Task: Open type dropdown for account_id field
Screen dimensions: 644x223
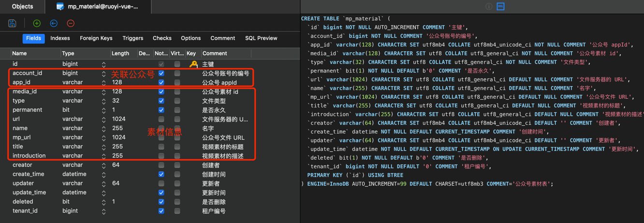Action: [x=103, y=74]
